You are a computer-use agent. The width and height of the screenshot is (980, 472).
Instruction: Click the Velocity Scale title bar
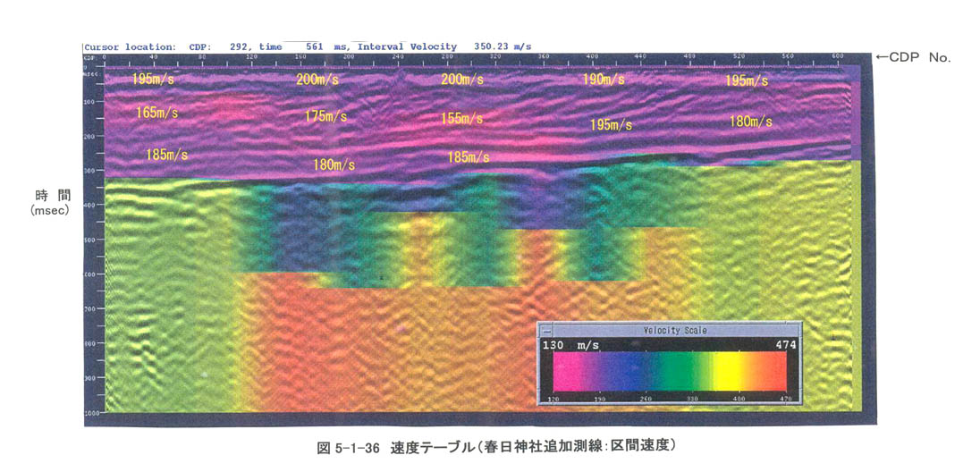[675, 331]
